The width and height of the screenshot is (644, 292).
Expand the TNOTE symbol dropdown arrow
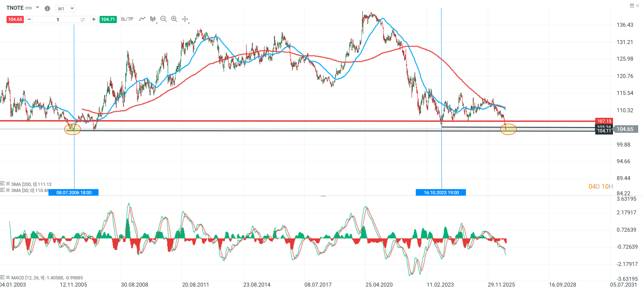[38, 8]
